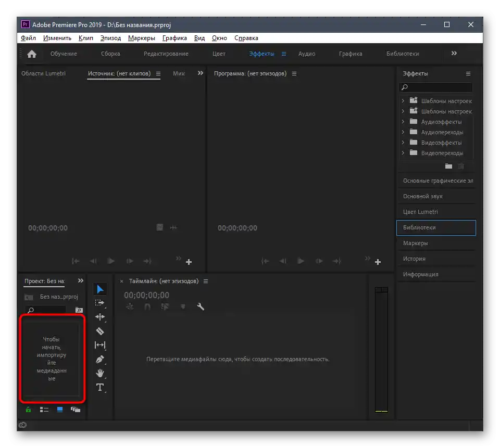
Task: Select the Razor tool
Action: coord(99,331)
